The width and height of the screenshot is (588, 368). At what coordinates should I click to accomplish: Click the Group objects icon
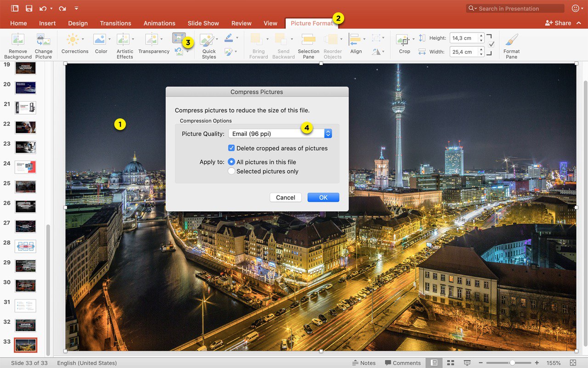[x=377, y=38]
